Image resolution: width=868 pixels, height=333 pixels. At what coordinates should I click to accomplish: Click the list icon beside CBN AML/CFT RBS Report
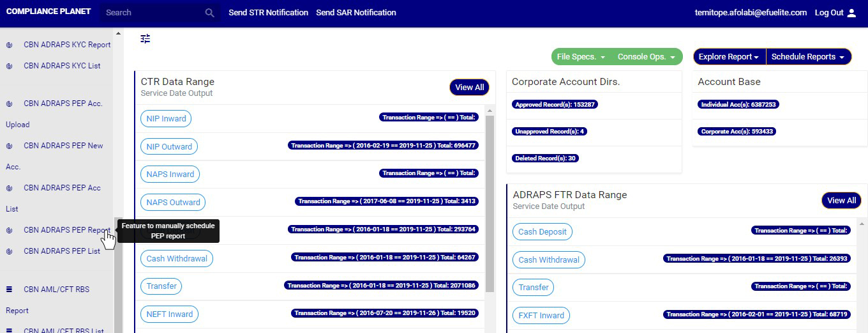10,290
